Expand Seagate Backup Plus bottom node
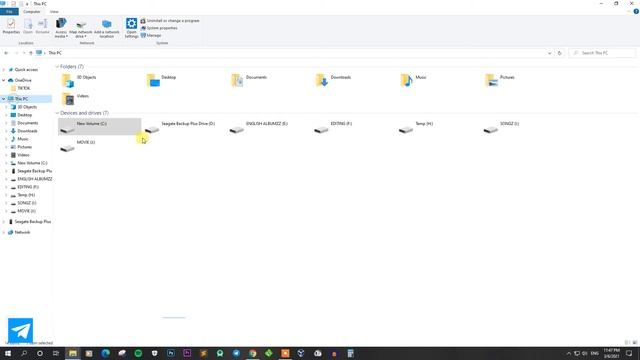 (4, 222)
